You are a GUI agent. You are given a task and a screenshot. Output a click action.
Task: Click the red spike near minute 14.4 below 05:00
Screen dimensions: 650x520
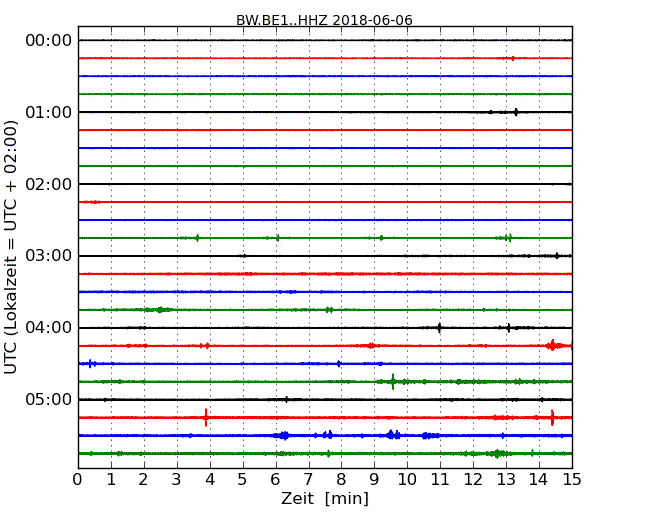coord(552,418)
